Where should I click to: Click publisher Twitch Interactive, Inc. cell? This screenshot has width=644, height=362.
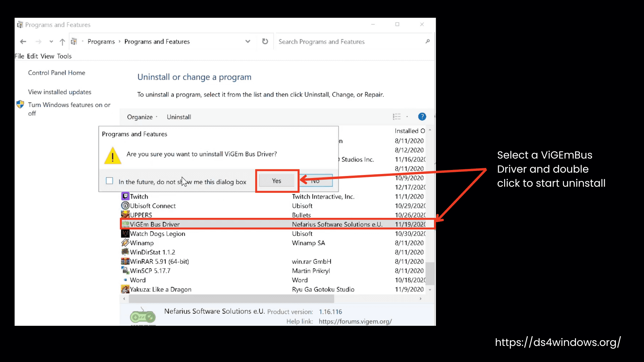click(x=323, y=196)
